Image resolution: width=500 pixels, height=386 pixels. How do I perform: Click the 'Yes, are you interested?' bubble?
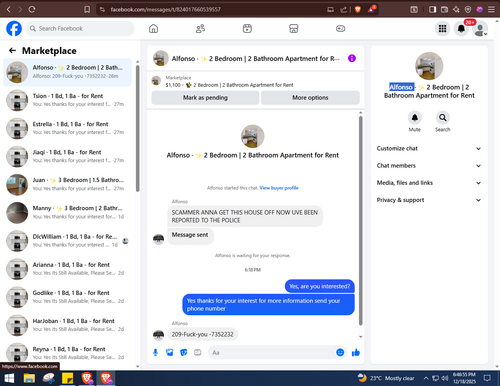pyautogui.click(x=319, y=286)
